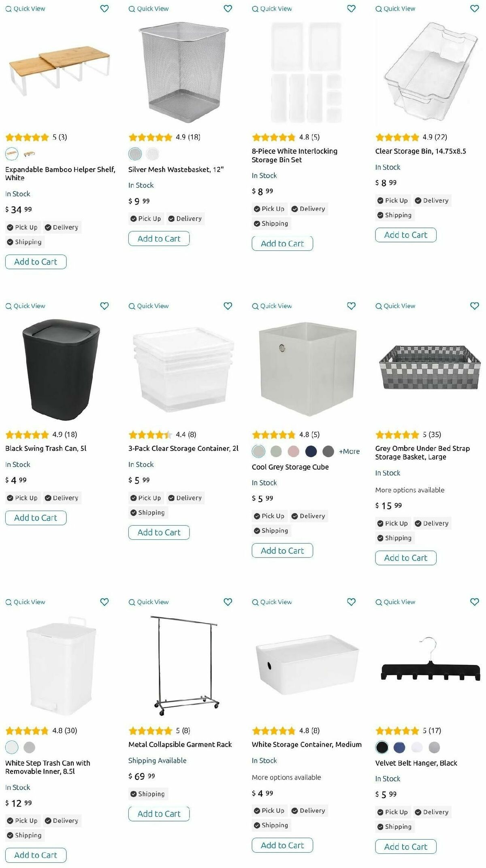Pick the blue Velvet Belt Hanger color

pos(399,747)
